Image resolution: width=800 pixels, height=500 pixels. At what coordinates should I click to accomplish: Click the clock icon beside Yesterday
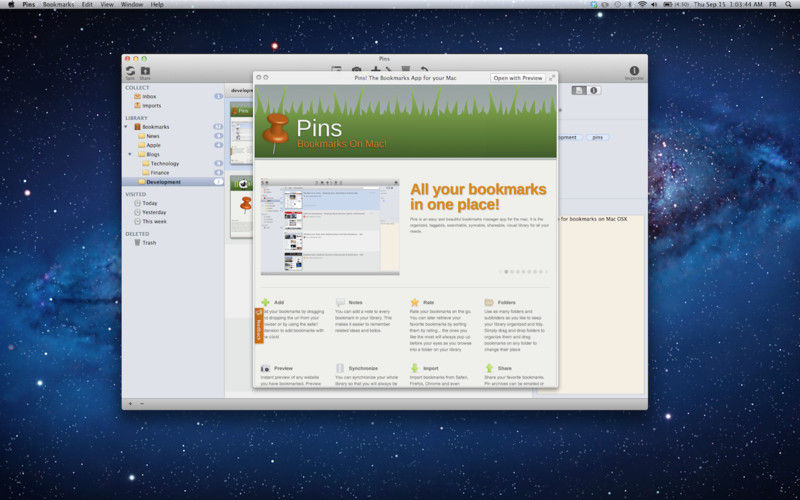coord(137,212)
